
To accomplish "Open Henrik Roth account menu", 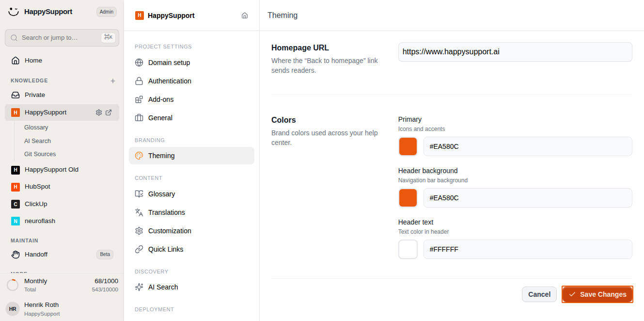I will click(62, 309).
